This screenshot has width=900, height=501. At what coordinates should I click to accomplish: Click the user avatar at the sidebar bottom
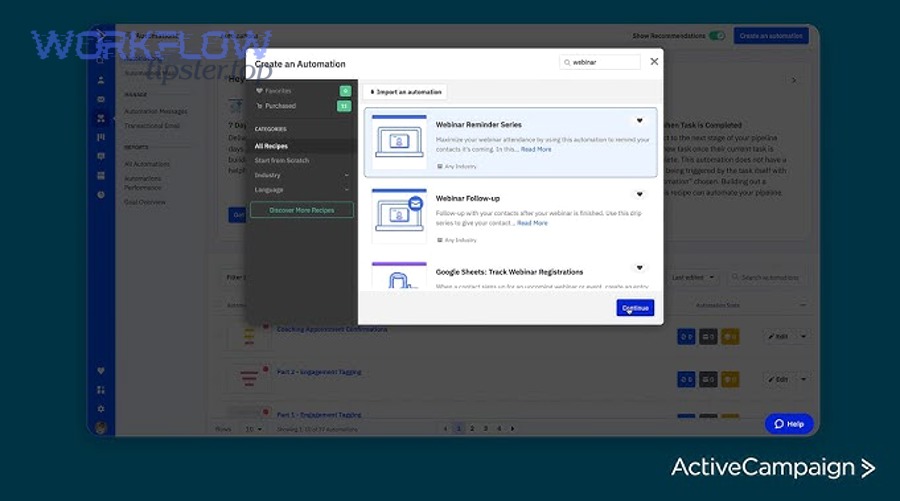(101, 428)
